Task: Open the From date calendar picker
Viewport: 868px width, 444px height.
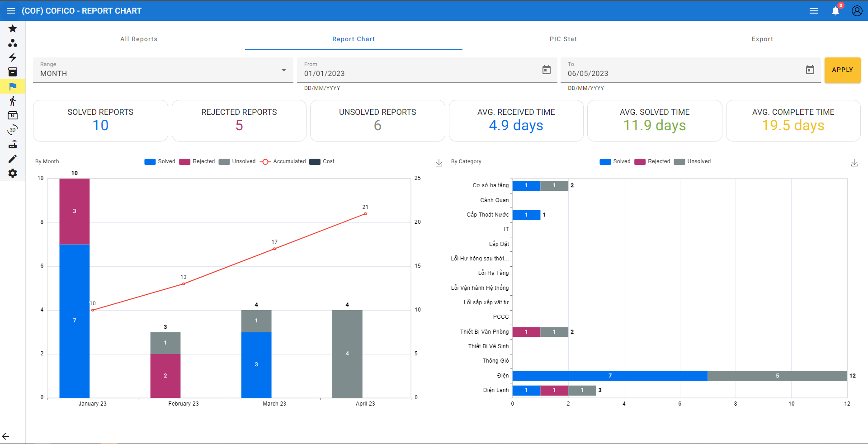Action: coord(546,70)
